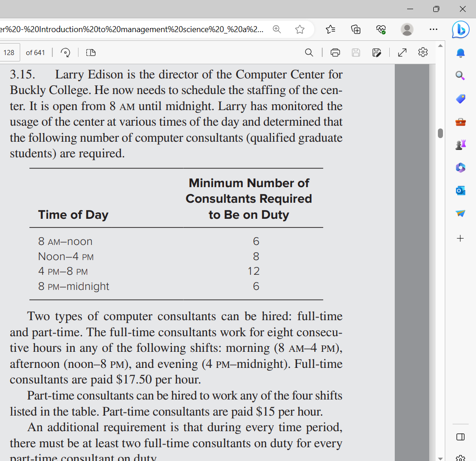Screen dimensions: 476x461
Task: Enter full screen PDF view
Action: (402, 52)
